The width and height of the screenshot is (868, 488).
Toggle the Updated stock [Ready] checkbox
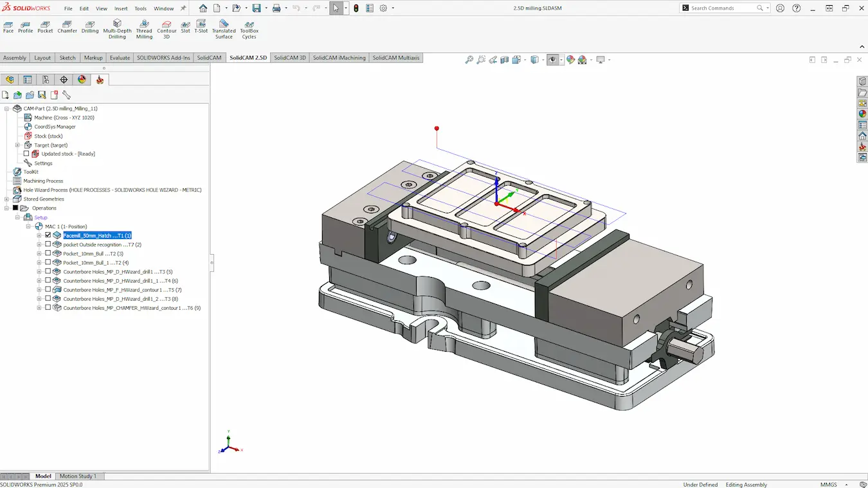click(26, 154)
